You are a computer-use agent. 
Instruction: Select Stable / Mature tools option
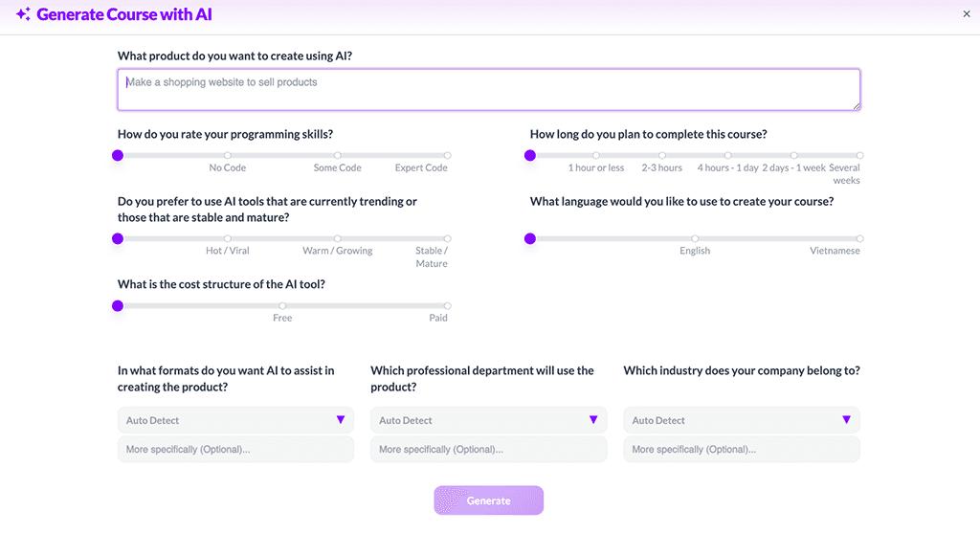coord(447,238)
